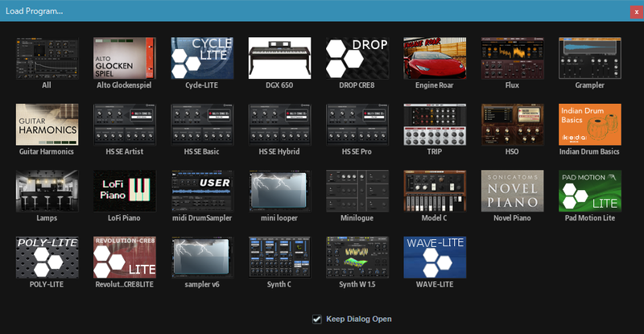The image size is (644, 334).
Task: Load the Lamps program
Action: tap(47, 191)
